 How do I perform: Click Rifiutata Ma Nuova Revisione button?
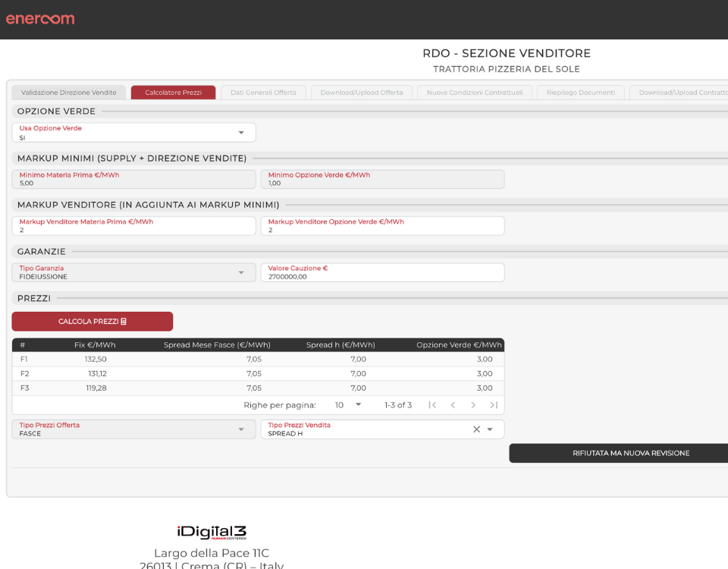tap(618, 453)
